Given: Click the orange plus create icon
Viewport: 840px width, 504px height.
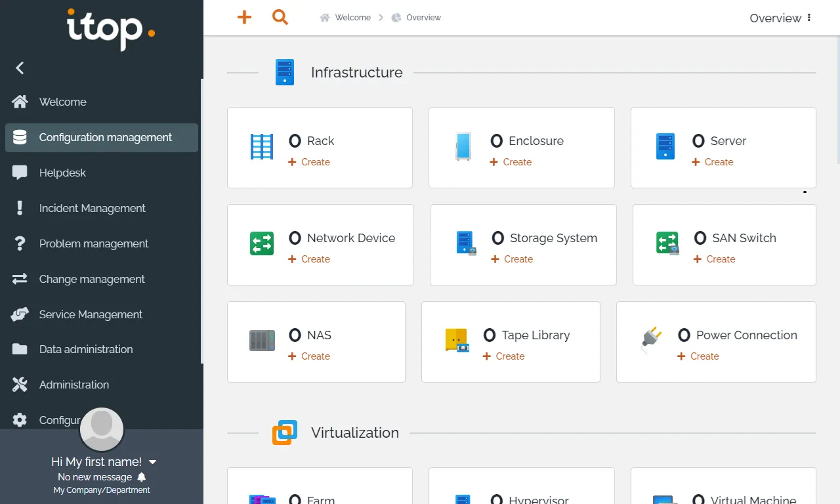Looking at the screenshot, I should click(244, 18).
